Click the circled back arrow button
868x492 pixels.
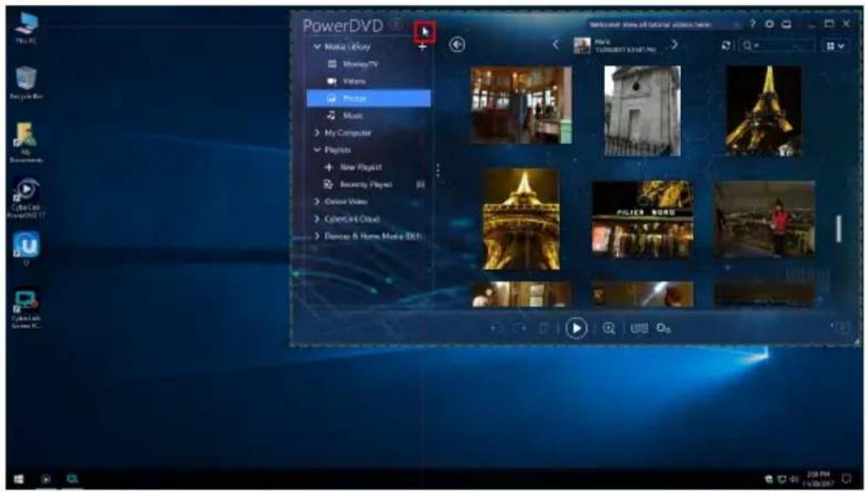[457, 44]
